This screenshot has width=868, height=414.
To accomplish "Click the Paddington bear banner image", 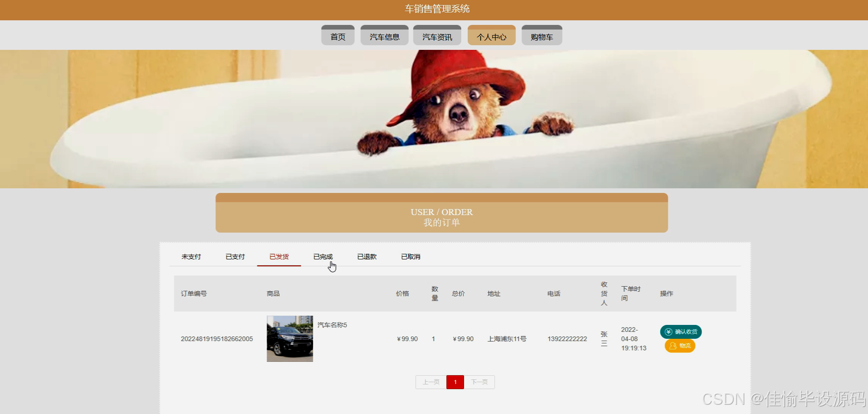I will [434, 119].
